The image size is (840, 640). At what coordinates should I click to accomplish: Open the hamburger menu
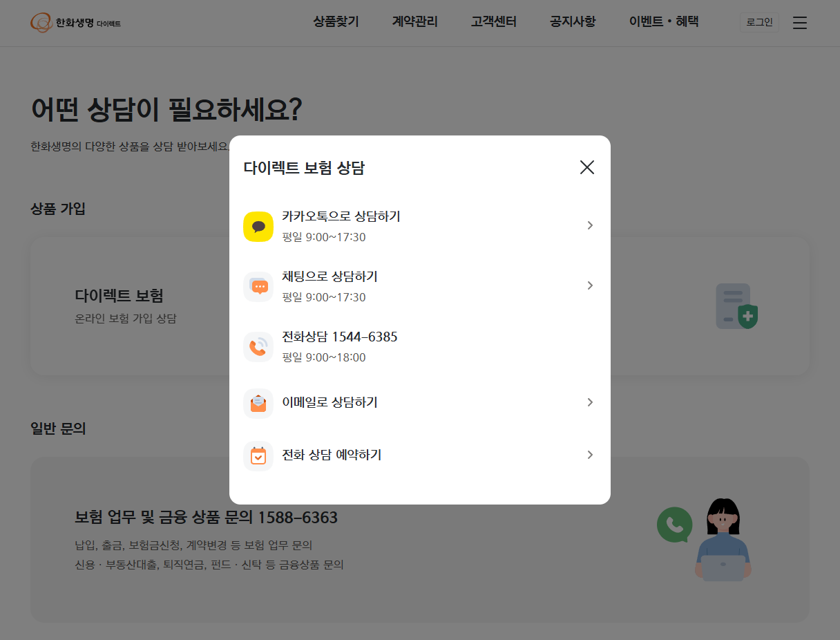(799, 22)
